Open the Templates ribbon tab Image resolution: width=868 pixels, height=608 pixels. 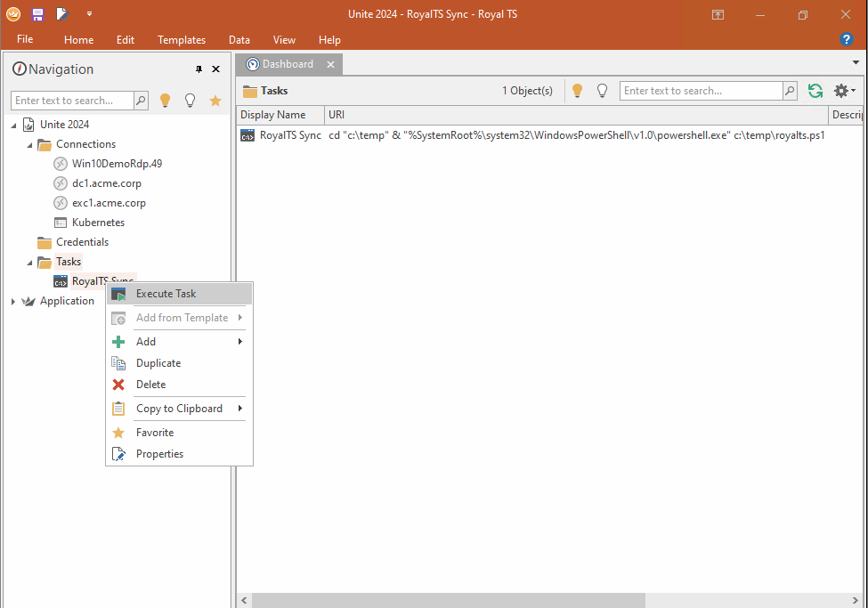pos(182,40)
